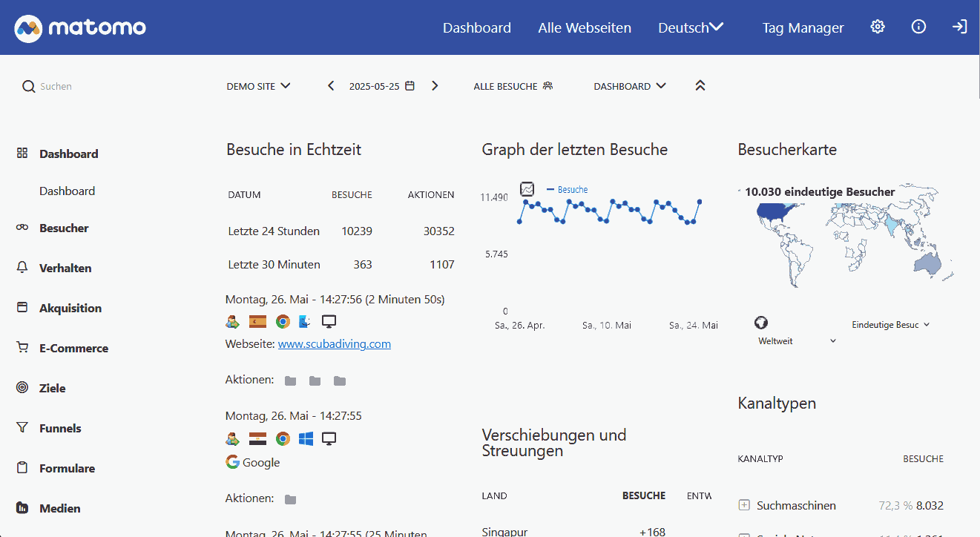Click the Matomo logo
This screenshot has width=980, height=537.
tap(80, 28)
